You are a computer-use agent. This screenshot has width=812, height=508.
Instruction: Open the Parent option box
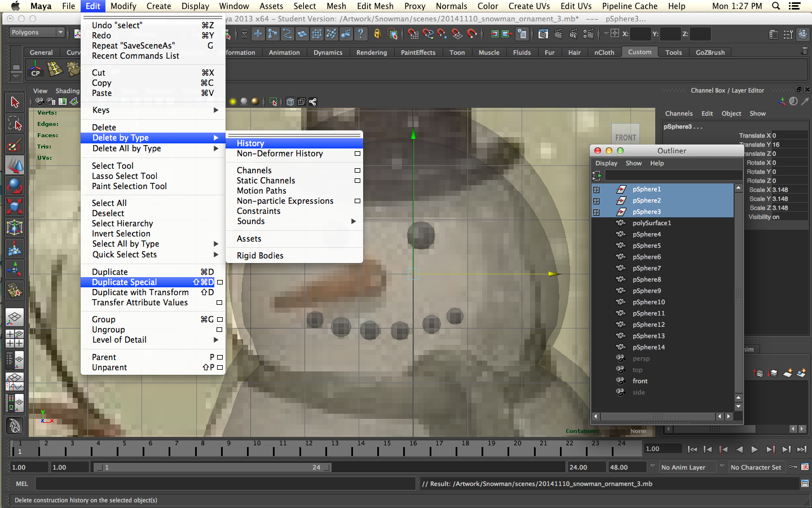(220, 357)
